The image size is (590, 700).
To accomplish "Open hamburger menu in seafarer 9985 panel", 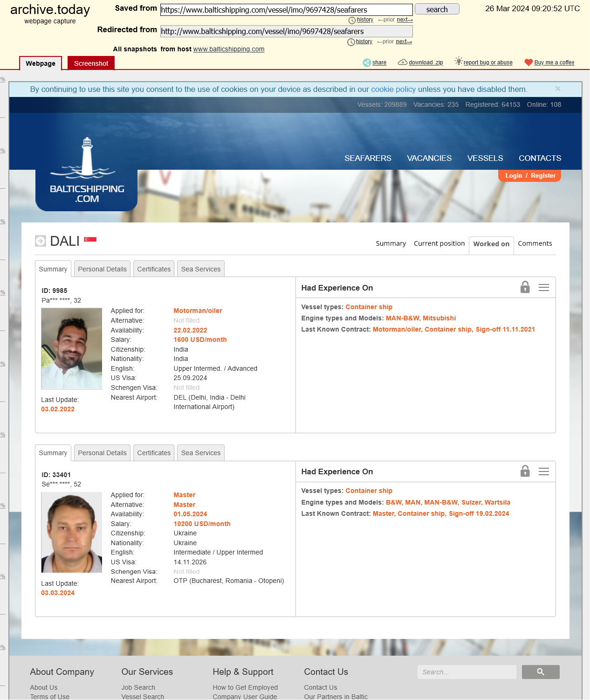I will tap(543, 288).
